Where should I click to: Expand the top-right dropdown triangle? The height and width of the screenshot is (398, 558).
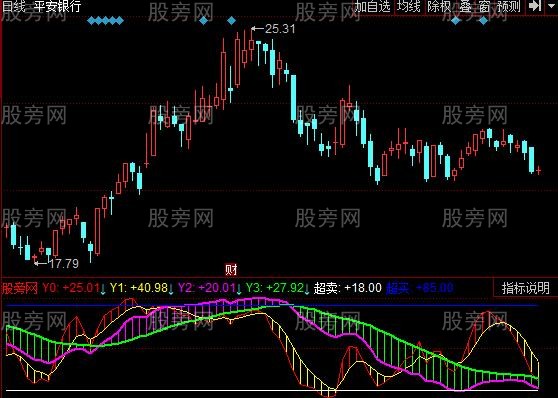[551, 6]
